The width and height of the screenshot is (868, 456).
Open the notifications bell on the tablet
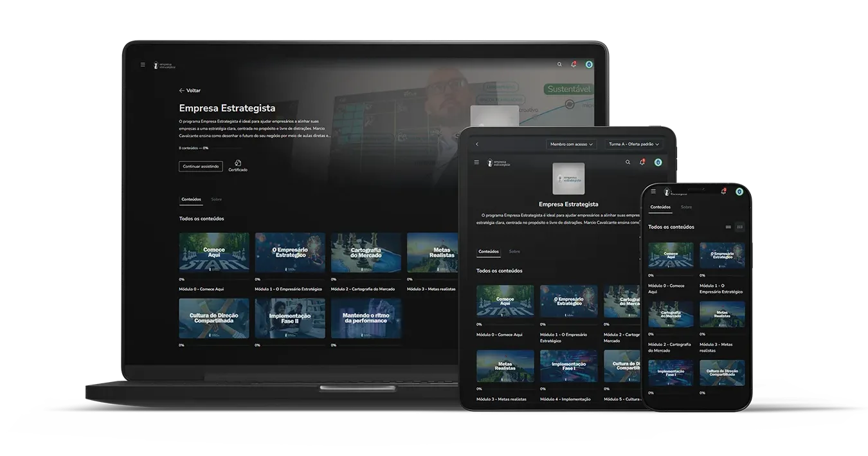coord(642,162)
